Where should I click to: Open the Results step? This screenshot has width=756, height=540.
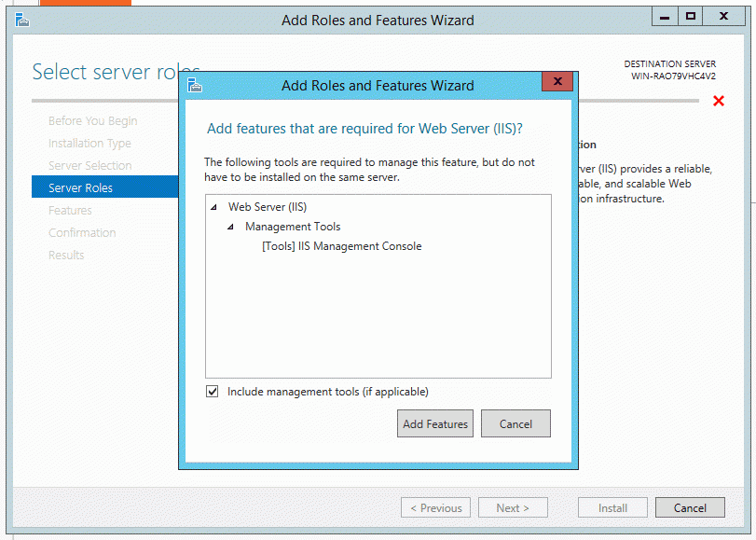pyautogui.click(x=66, y=255)
